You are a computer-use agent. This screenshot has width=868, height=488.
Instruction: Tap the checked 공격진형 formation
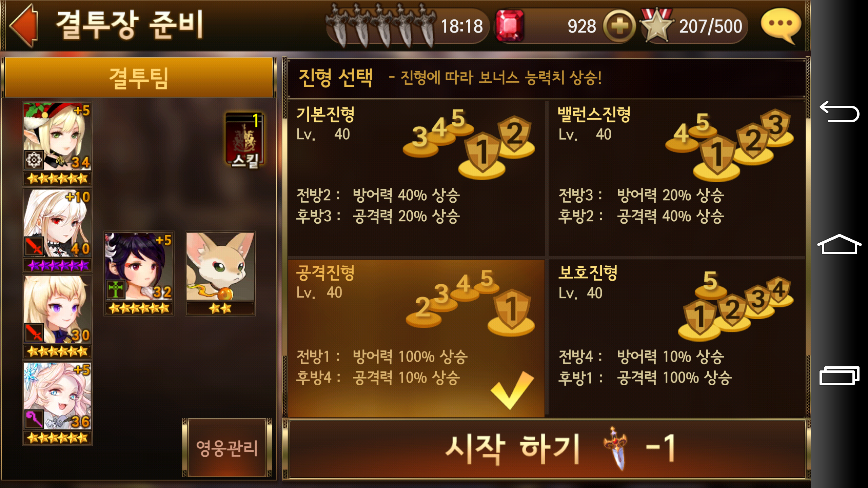point(416,338)
